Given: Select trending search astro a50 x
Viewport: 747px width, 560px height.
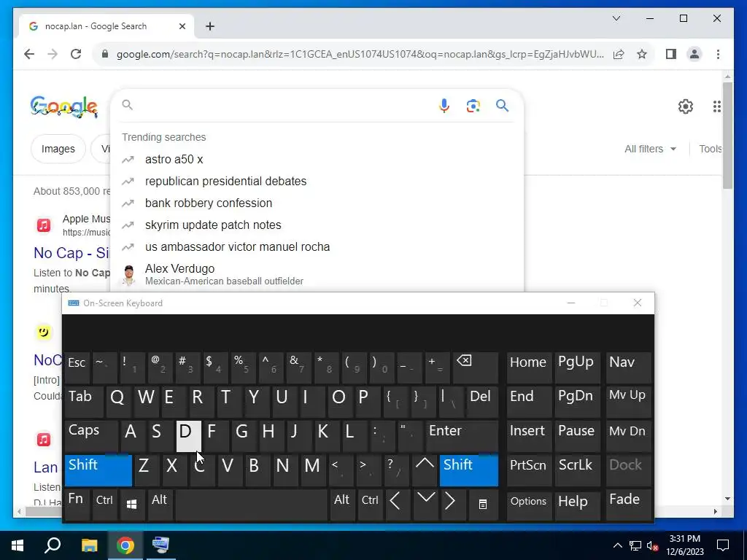Looking at the screenshot, I should point(317,159).
